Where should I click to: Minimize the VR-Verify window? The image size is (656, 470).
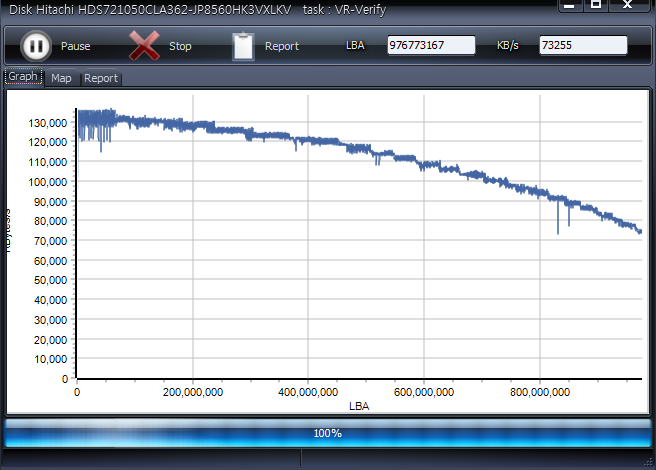tap(569, 5)
